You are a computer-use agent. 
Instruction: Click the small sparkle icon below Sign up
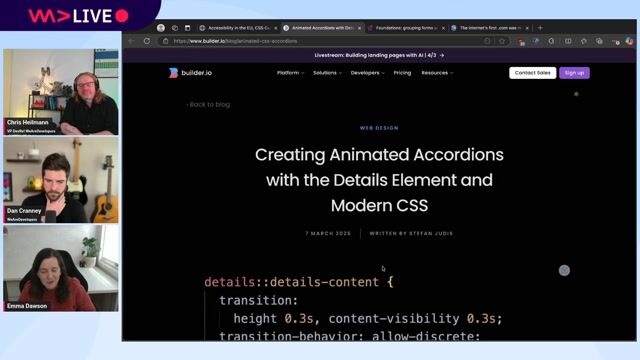576,94
